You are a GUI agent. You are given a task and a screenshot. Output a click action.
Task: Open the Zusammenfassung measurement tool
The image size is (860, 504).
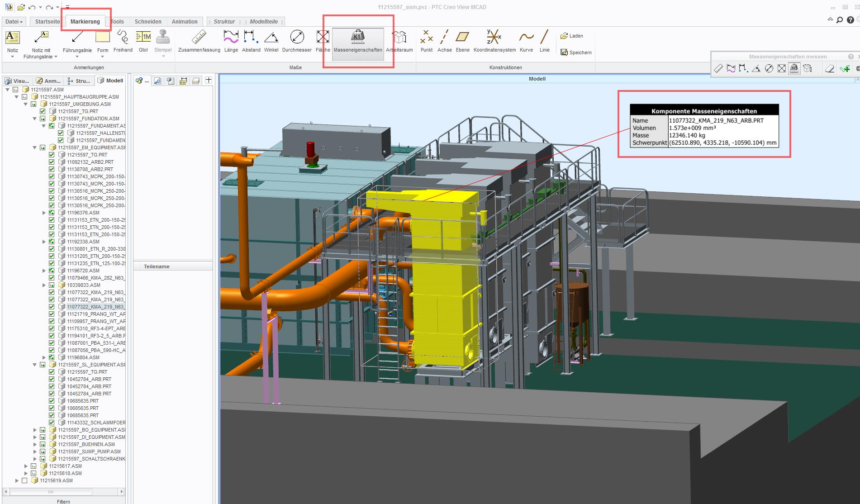(x=199, y=41)
